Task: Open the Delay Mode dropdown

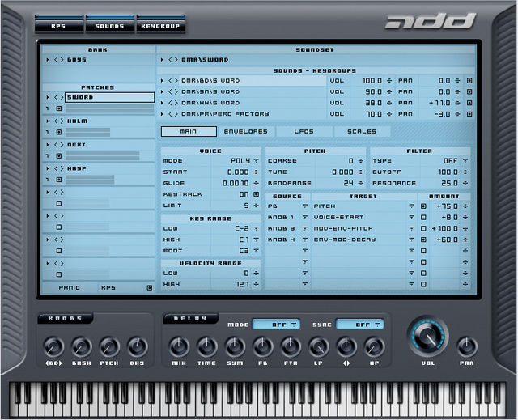Action: tap(276, 325)
